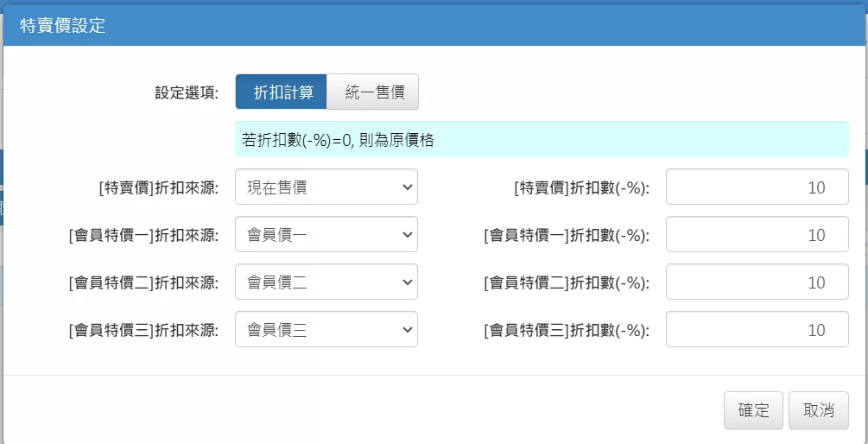Click the chevron arrow beside 現在售價
The image size is (868, 444).
pos(408,187)
